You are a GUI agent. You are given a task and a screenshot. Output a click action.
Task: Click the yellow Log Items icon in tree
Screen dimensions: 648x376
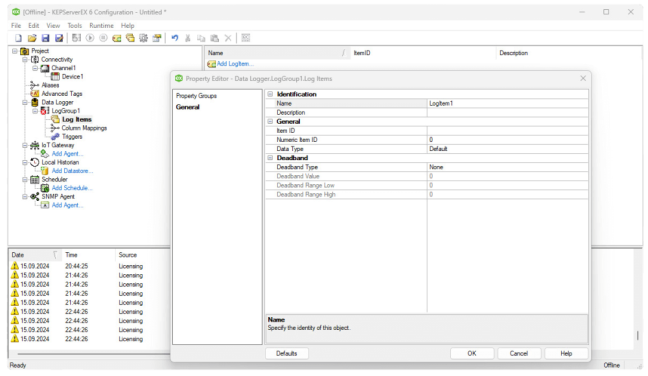click(55, 119)
